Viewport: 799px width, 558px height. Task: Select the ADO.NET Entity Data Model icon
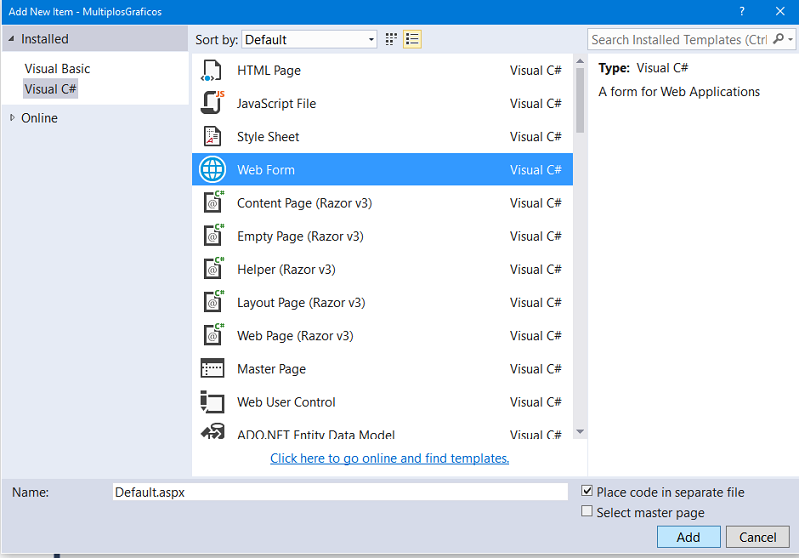[212, 432]
